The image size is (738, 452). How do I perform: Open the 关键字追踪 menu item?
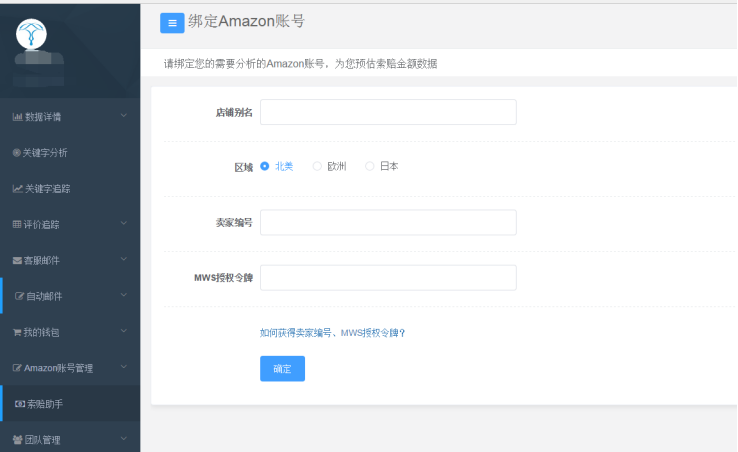pos(70,188)
